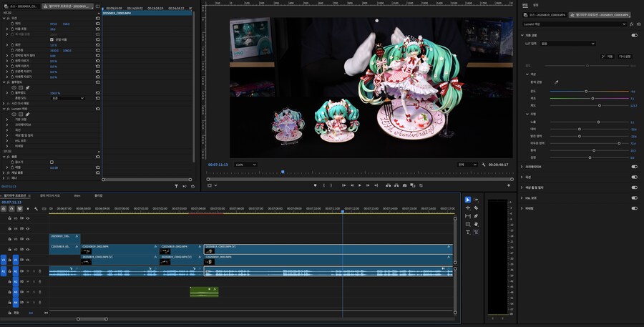Select the Type tool
Image resolution: width=644 pixels, height=327 pixels.
point(468,233)
